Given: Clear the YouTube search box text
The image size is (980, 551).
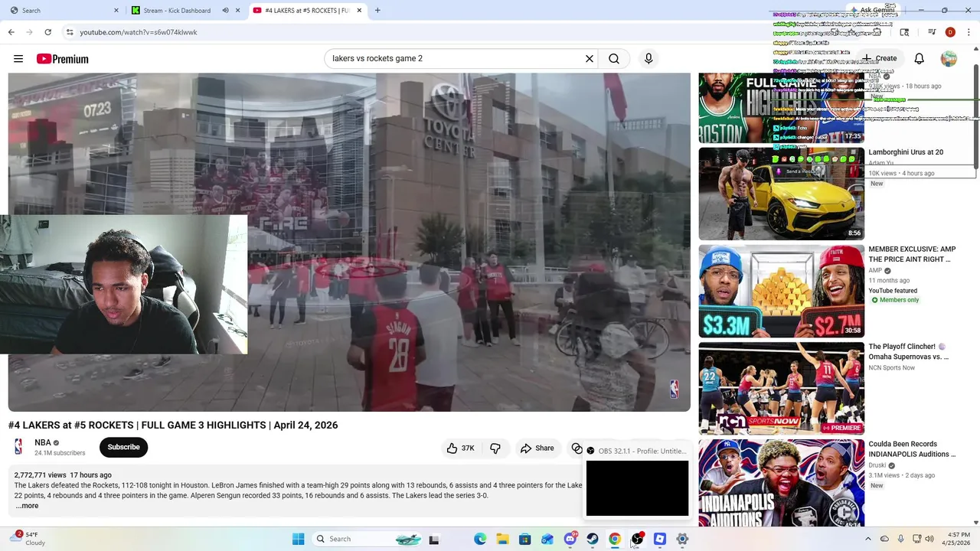Looking at the screenshot, I should pos(590,58).
